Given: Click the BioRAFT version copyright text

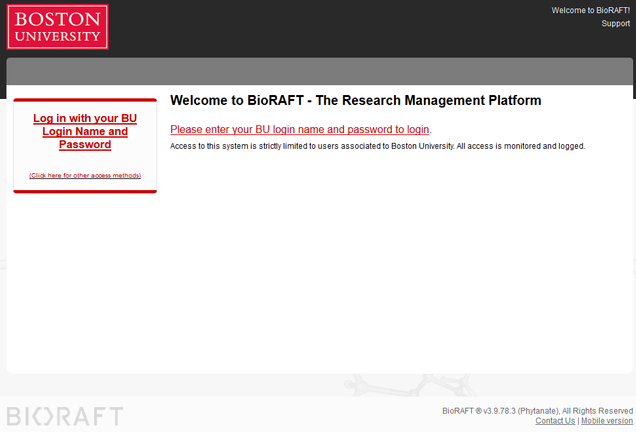Looking at the screenshot, I should click(x=495, y=410).
